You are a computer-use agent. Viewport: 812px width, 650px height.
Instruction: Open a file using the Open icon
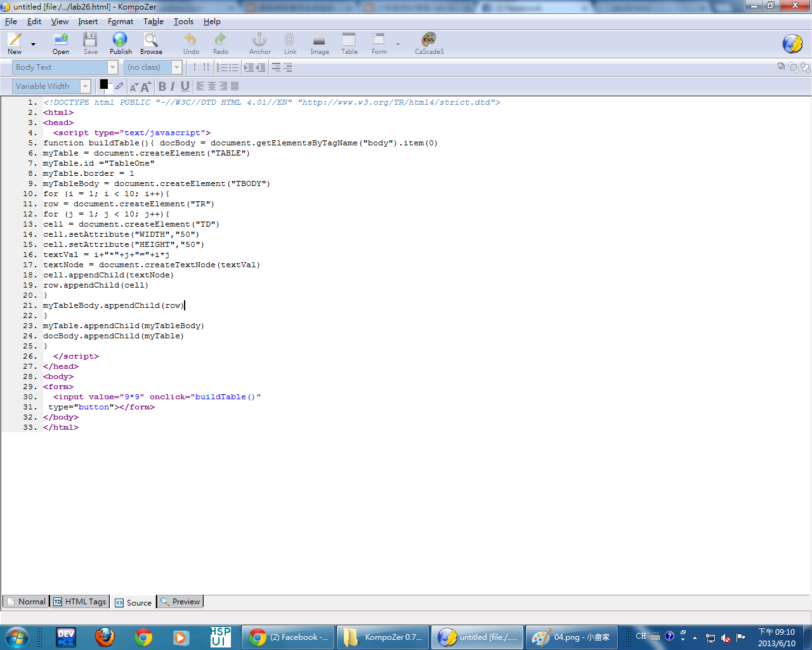(x=61, y=43)
